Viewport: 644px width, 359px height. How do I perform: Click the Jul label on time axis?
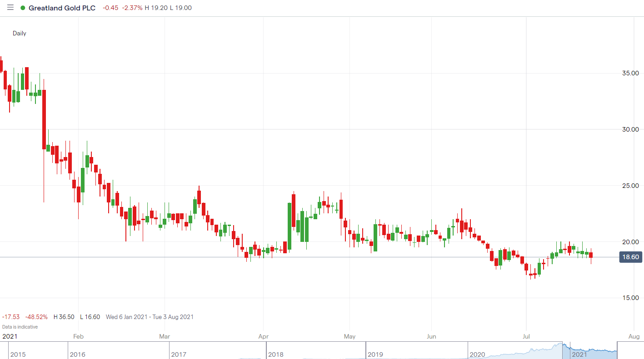[x=526, y=336]
